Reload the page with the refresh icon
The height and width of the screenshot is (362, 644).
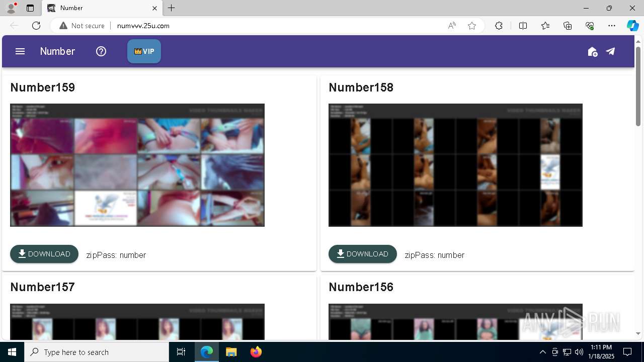(36, 26)
